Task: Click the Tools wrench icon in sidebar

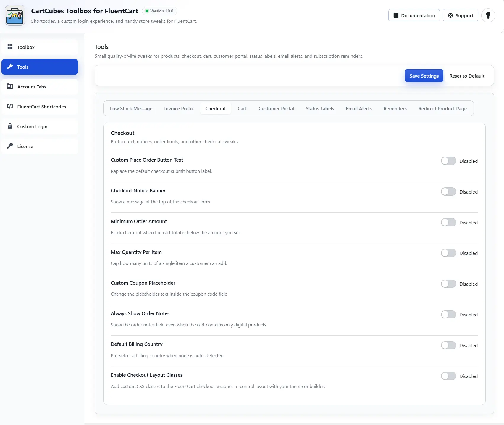Action: [10, 67]
